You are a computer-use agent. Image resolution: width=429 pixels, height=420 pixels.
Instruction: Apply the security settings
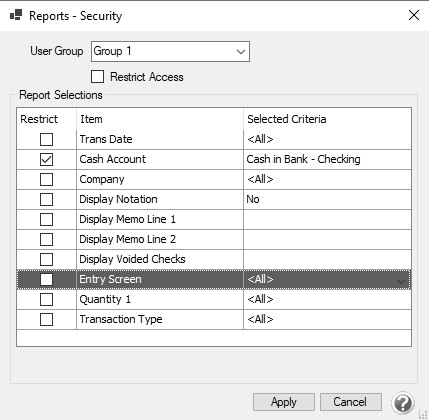point(284,402)
